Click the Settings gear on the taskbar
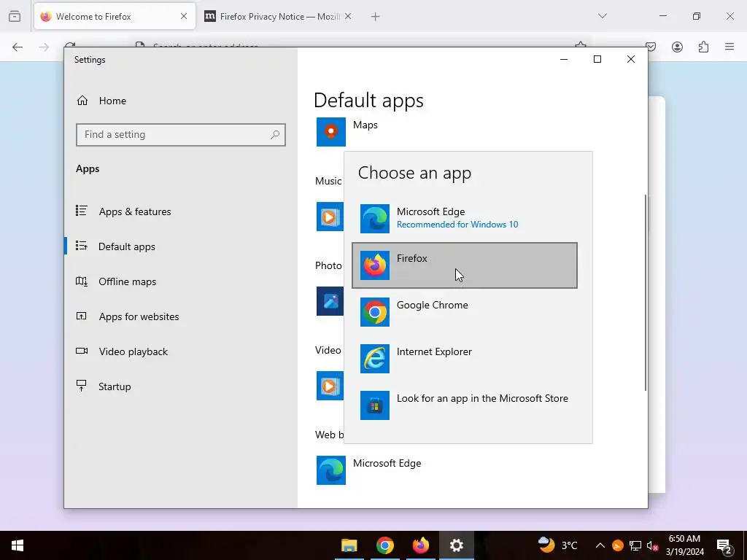Viewport: 747px width, 560px height. (x=457, y=545)
